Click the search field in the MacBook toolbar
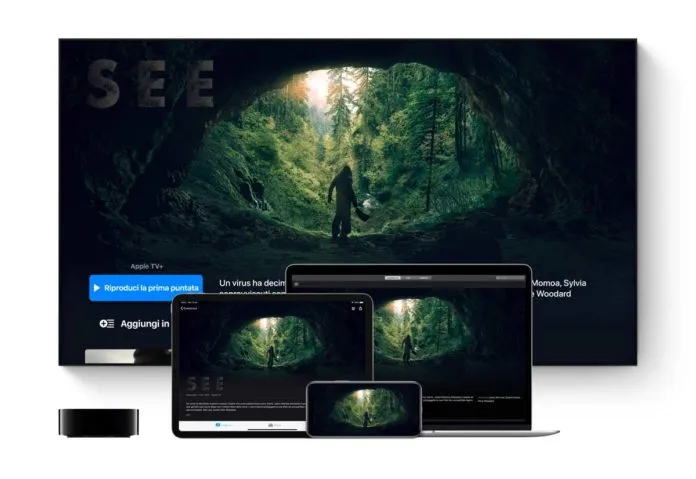This screenshot has height=479, width=696. [510, 278]
